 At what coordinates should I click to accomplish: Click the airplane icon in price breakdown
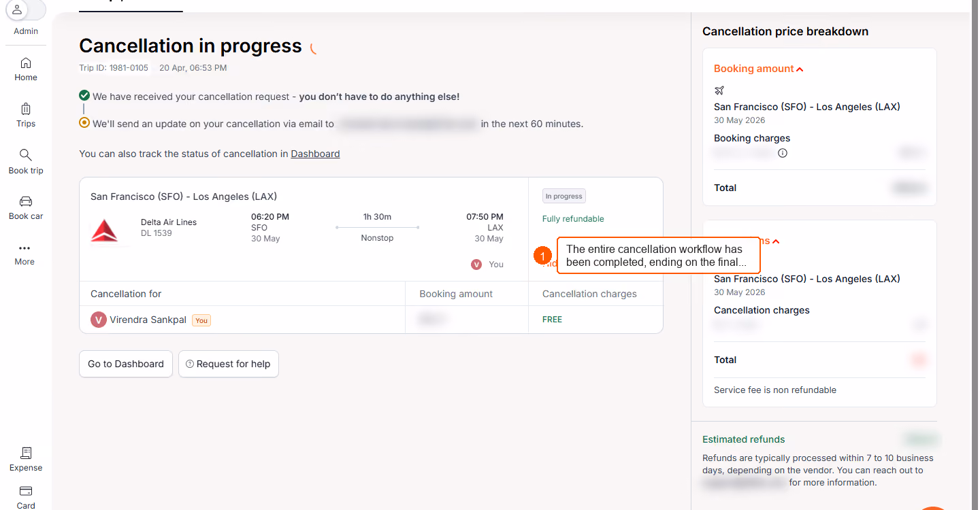click(x=719, y=90)
